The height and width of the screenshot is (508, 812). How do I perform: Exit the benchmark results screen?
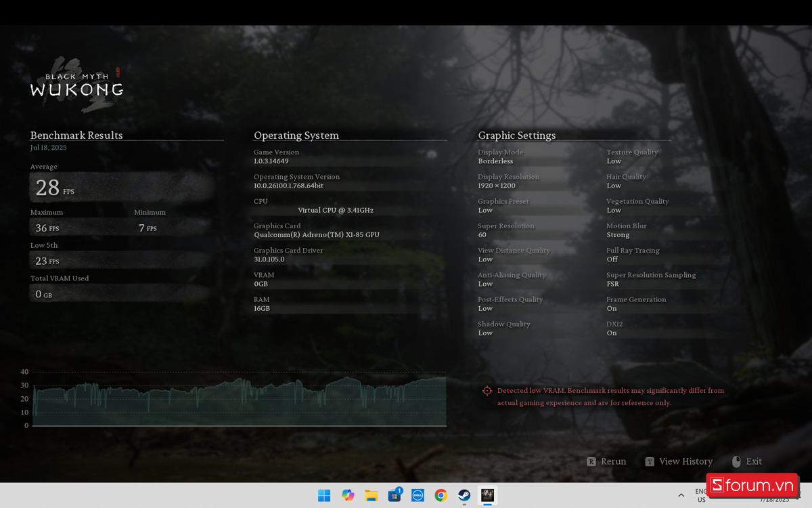coord(747,461)
